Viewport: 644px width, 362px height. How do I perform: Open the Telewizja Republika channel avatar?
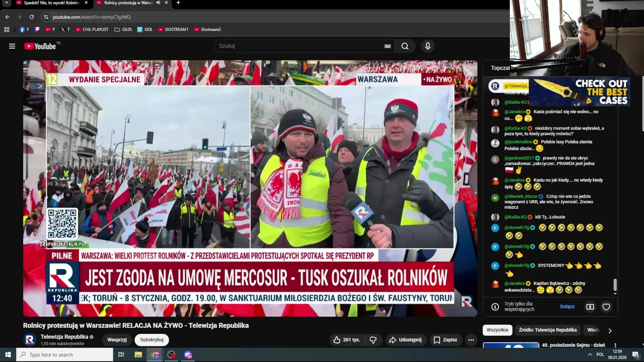[x=30, y=340]
